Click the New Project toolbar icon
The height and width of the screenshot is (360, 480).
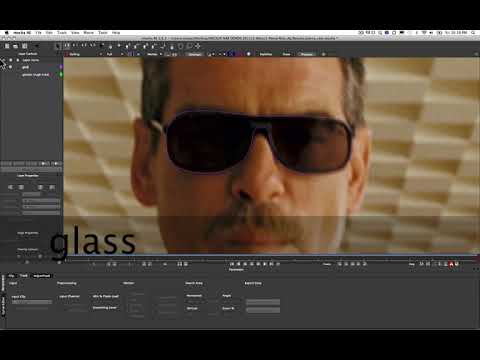[7, 46]
